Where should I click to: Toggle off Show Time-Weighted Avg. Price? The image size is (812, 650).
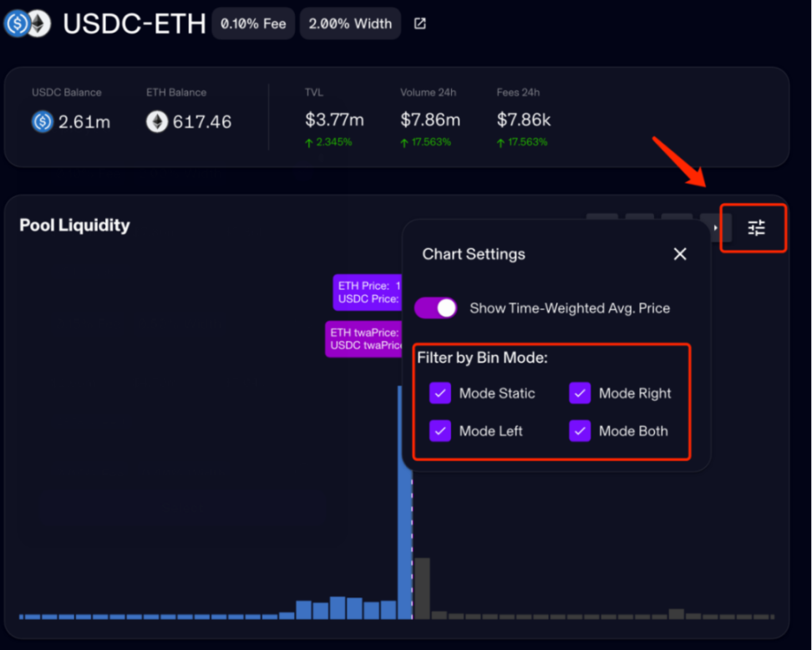click(x=435, y=308)
